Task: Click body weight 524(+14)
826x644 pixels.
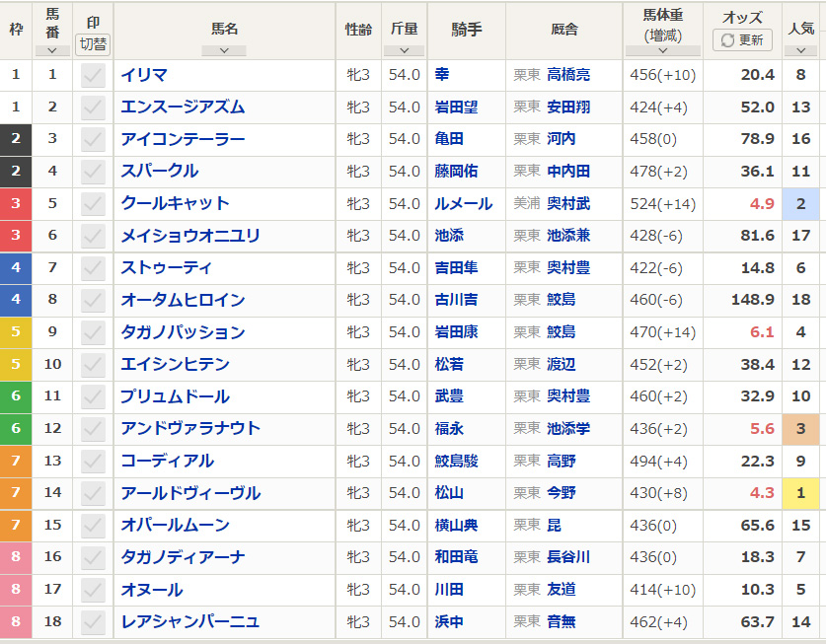Action: click(x=663, y=204)
